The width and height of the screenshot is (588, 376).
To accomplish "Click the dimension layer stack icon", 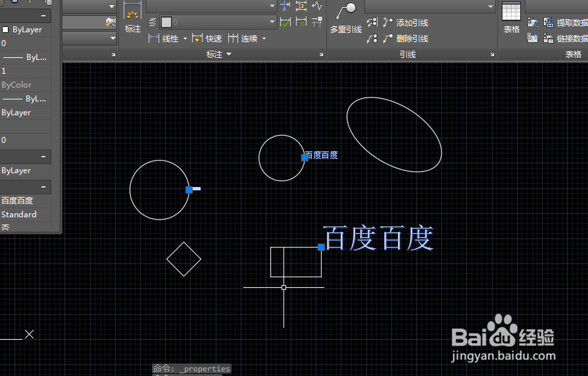I will point(153,22).
